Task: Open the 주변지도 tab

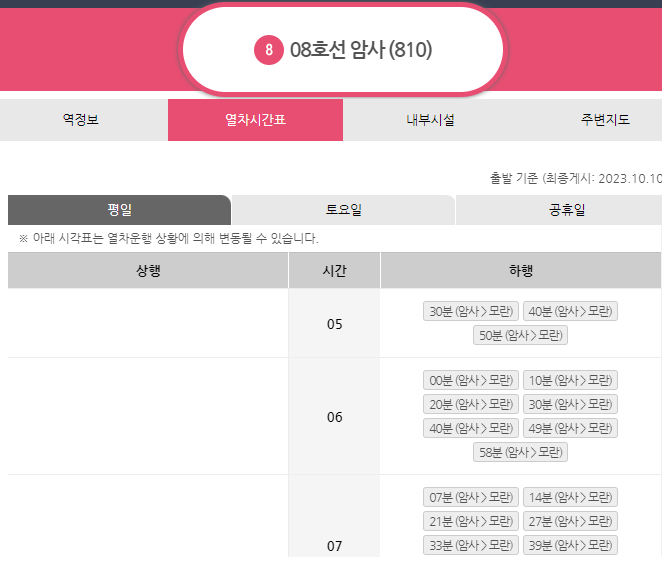Action: pos(605,120)
